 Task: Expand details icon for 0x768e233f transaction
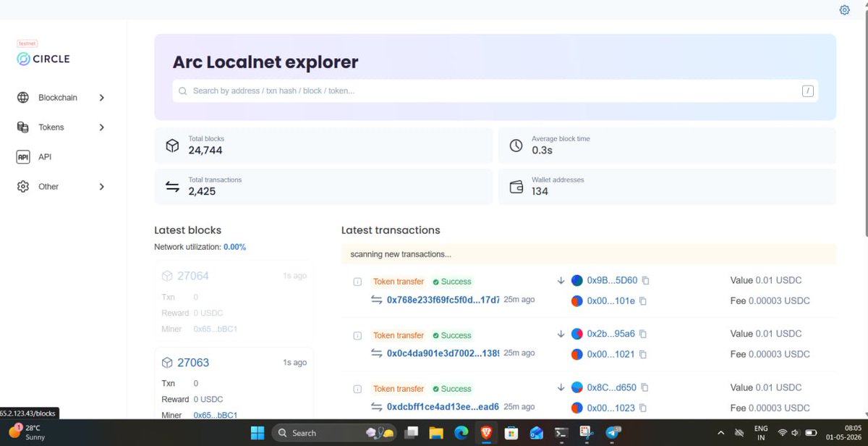point(357,282)
